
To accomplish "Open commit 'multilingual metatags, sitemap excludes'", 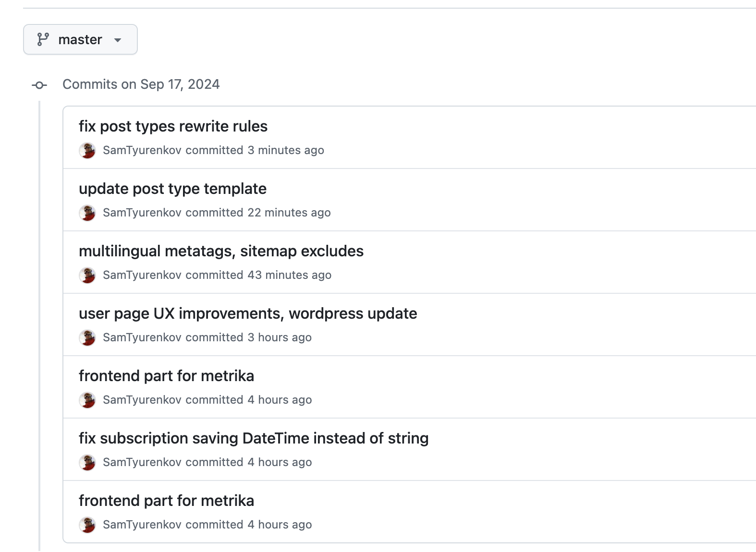I will [x=221, y=251].
